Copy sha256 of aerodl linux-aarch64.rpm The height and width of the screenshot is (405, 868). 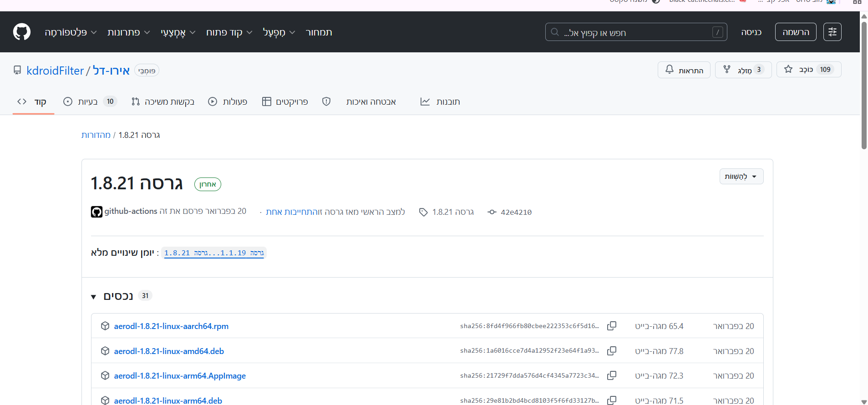pyautogui.click(x=612, y=326)
